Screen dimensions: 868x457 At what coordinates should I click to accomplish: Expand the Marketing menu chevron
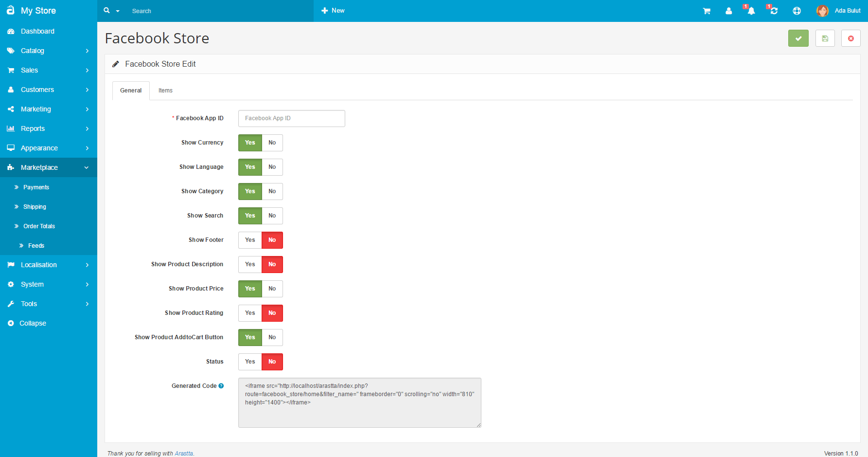[x=87, y=109]
